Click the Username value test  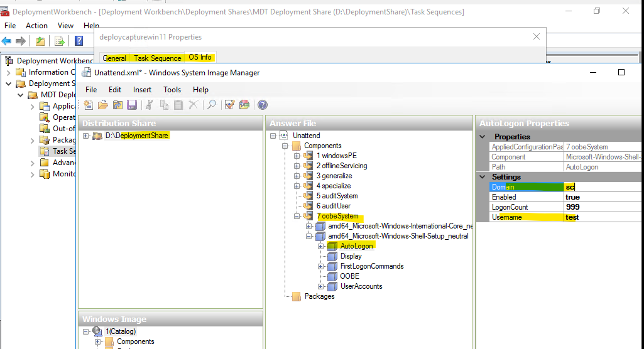coord(603,217)
